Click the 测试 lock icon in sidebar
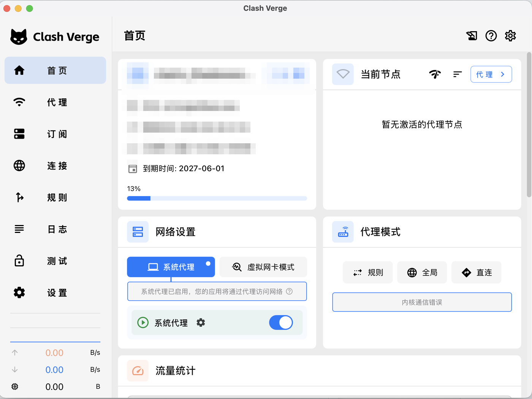Screen dimensions: 532x399 19,261
